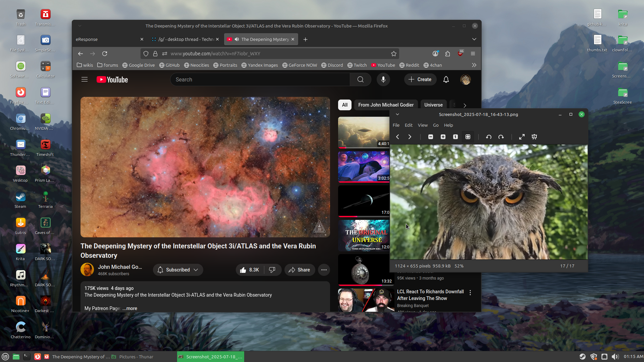Open Firefox window menu chevron in titlebar

(80, 26)
